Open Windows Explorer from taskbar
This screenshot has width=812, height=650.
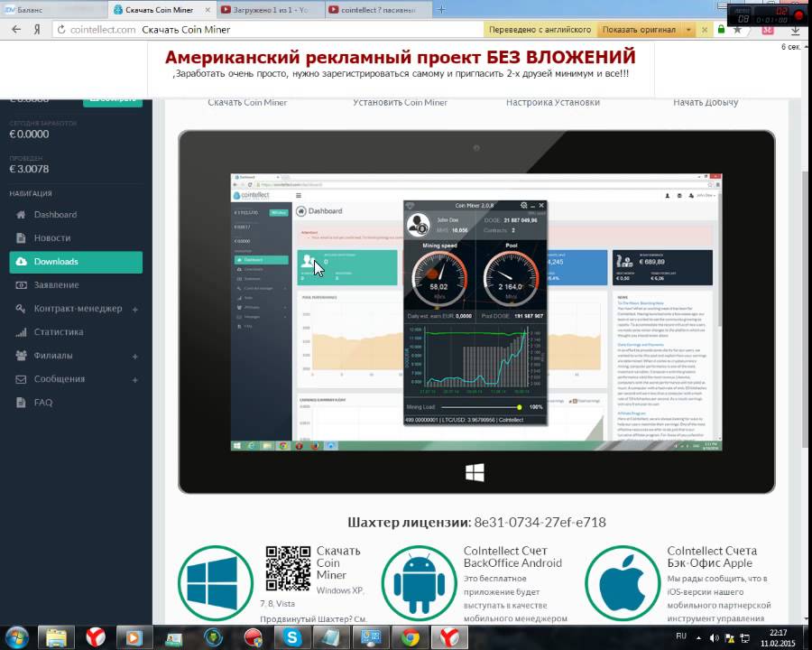click(x=56, y=637)
